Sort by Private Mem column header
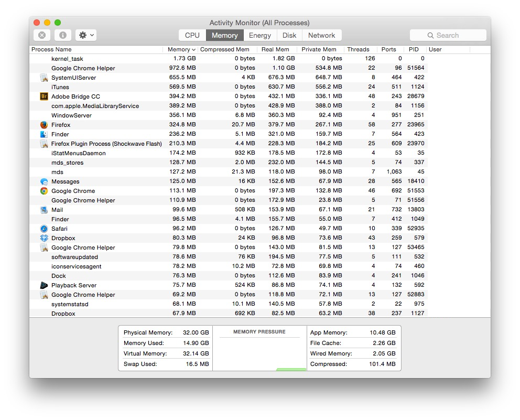520x420 pixels. pos(320,49)
